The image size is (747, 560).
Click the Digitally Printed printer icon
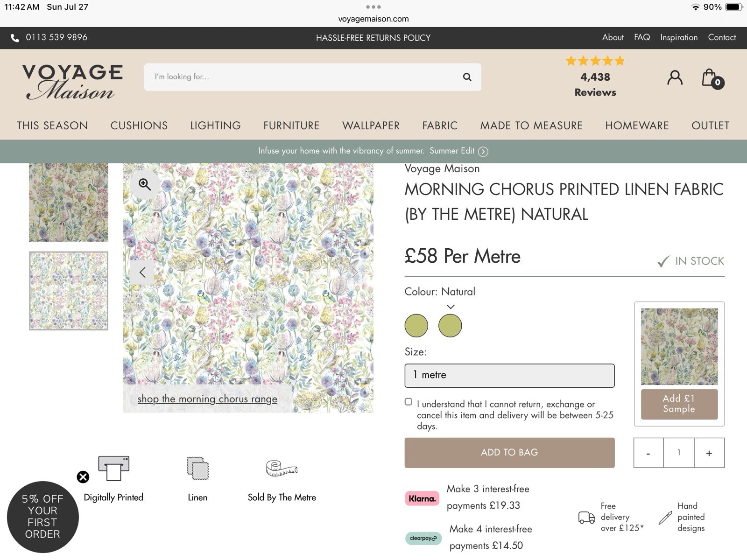[113, 468]
